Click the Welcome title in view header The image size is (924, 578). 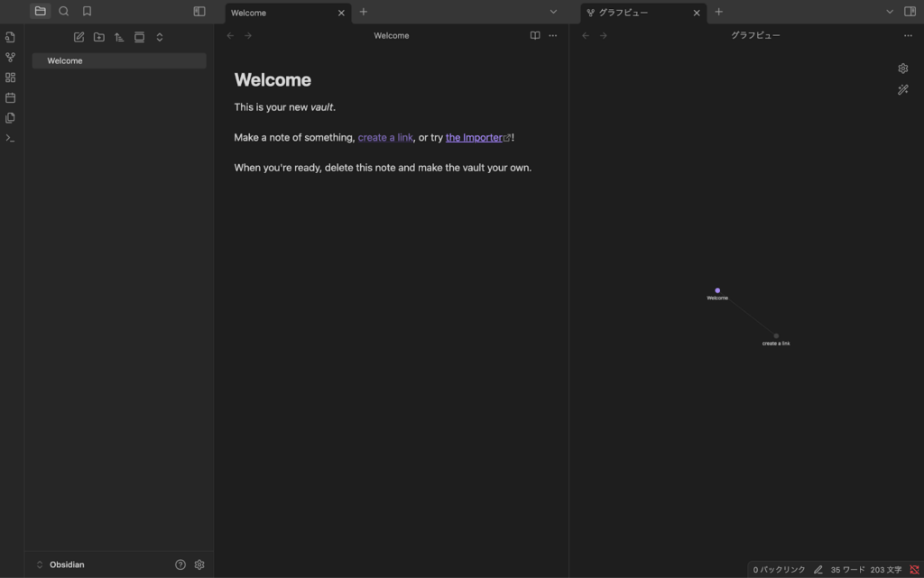click(392, 36)
